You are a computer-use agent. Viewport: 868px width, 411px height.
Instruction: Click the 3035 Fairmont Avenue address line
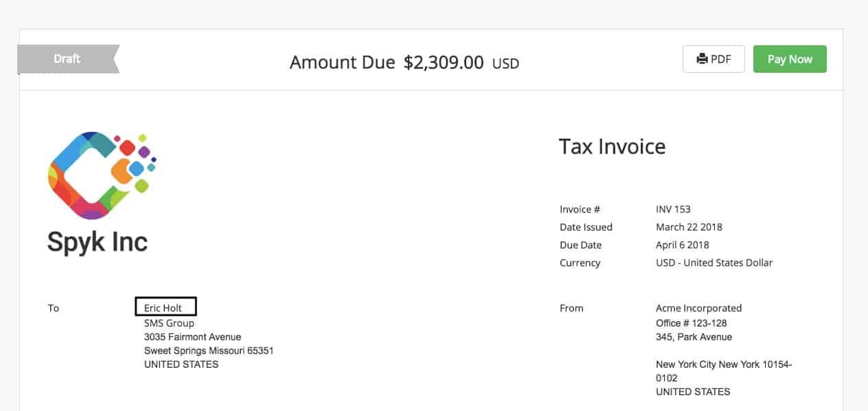point(192,337)
